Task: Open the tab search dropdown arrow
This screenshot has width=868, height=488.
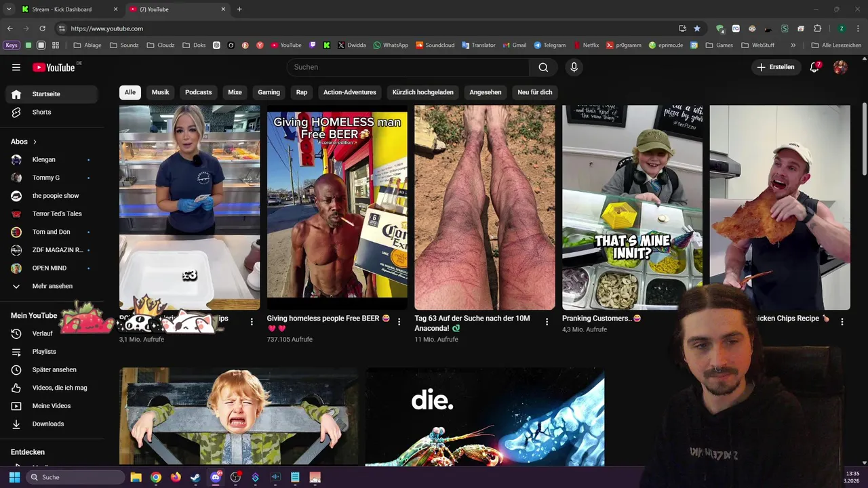Action: [9, 9]
